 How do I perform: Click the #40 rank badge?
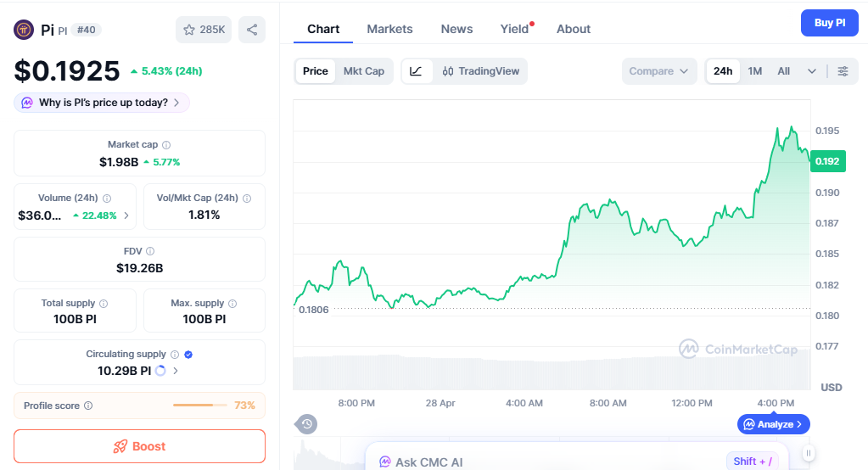(x=86, y=30)
